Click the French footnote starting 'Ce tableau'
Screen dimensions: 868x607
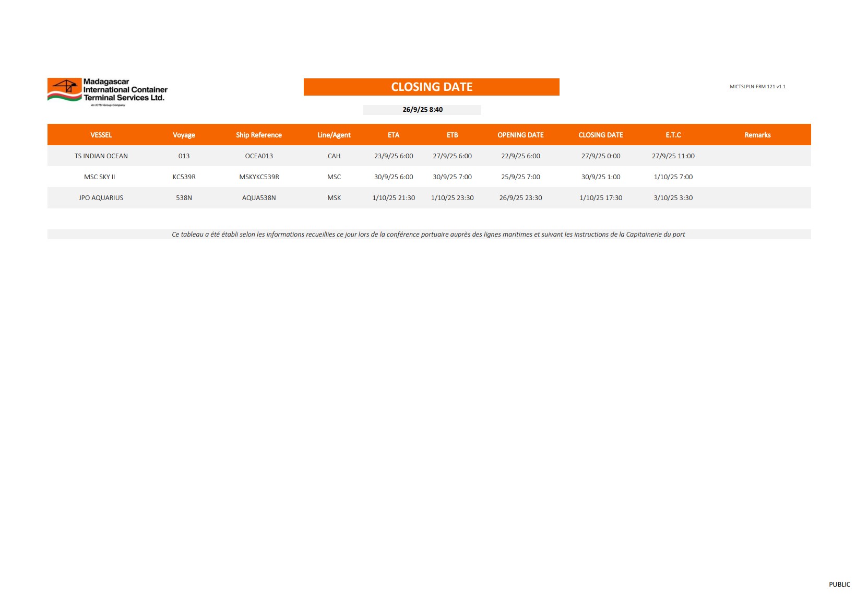pyautogui.click(x=428, y=235)
